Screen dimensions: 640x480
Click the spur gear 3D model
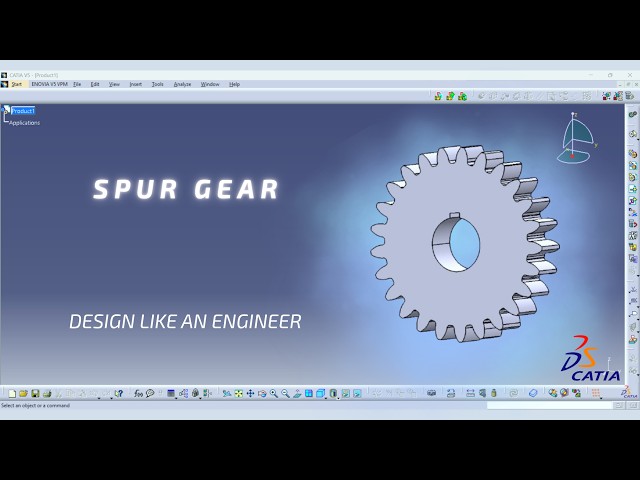464,244
